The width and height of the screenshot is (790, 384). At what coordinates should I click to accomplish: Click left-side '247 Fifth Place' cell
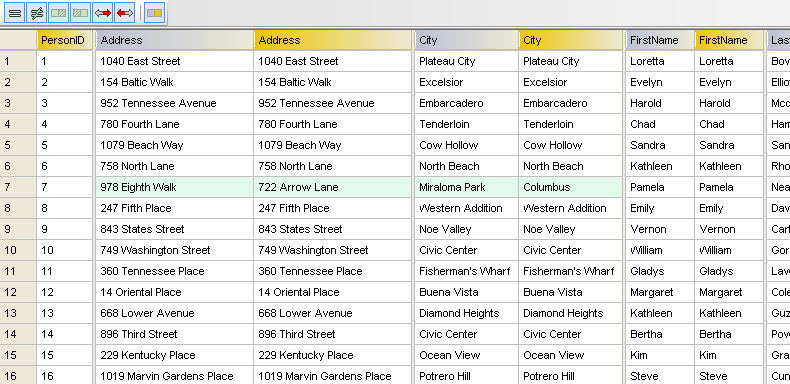174,208
